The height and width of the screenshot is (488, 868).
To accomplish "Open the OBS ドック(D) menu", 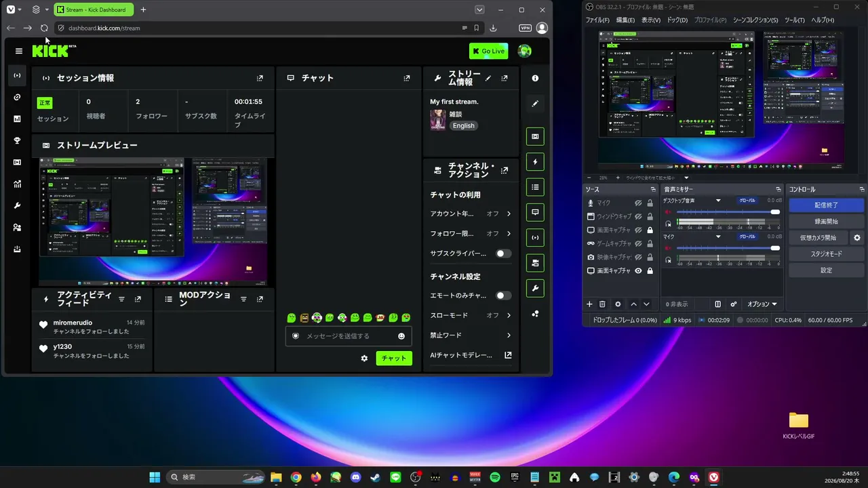I will 677,20.
